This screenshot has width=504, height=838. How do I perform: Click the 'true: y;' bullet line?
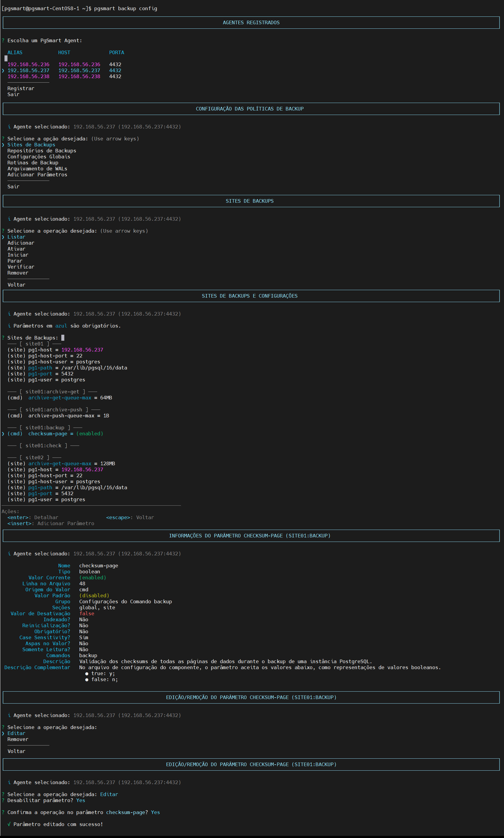pyautogui.click(x=100, y=673)
